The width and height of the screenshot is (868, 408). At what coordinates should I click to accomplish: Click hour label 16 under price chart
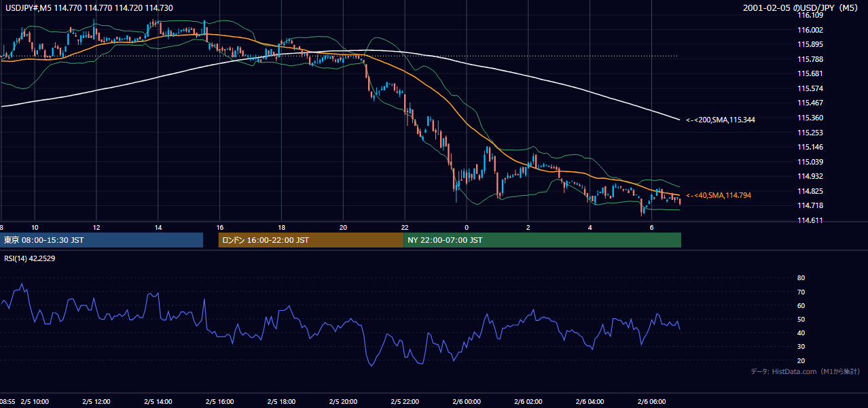coord(220,227)
